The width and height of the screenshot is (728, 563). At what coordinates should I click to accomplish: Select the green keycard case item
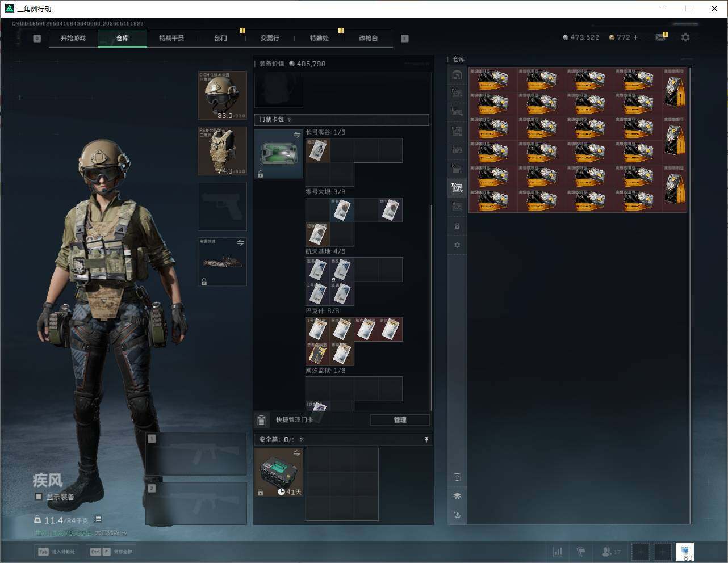[x=279, y=154]
